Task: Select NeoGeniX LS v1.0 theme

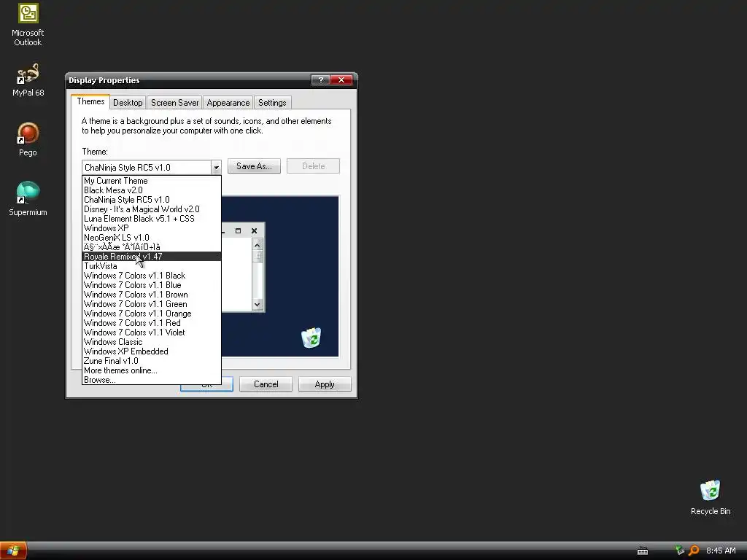Action: [x=152, y=238]
